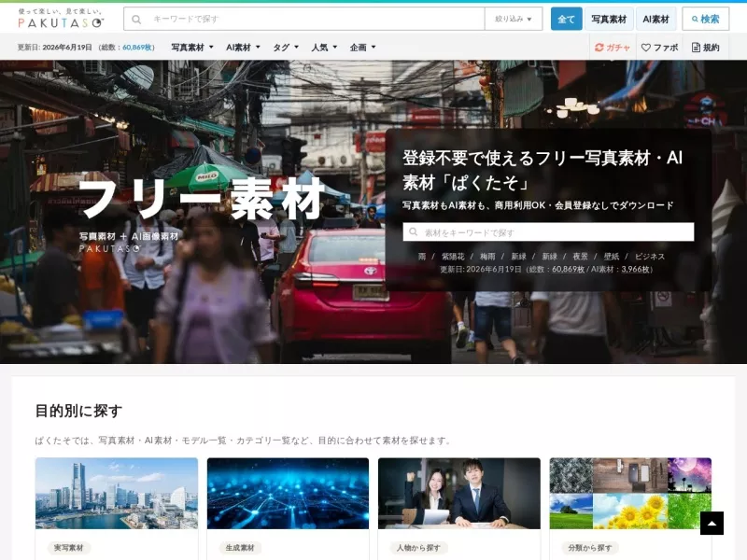The width and height of the screenshot is (747, 560).
Task: Open the blue network 生成素材 thumbnail
Action: pyautogui.click(x=288, y=494)
